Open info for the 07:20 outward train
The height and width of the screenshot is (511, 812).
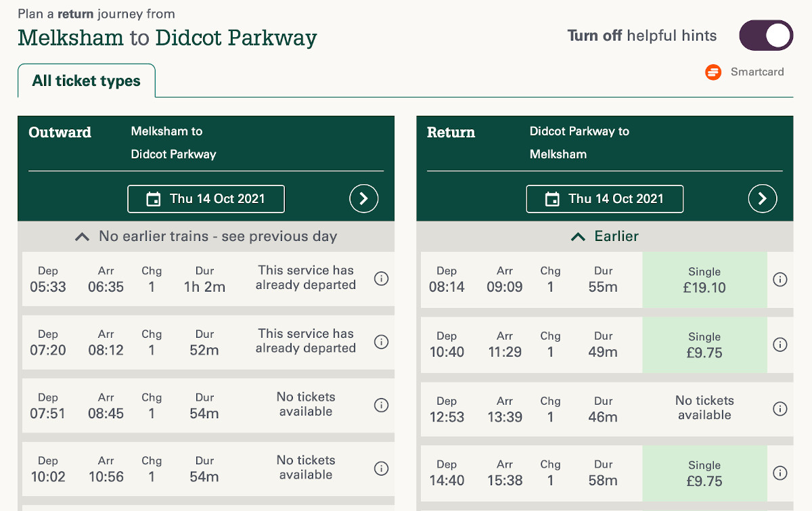pyautogui.click(x=382, y=342)
